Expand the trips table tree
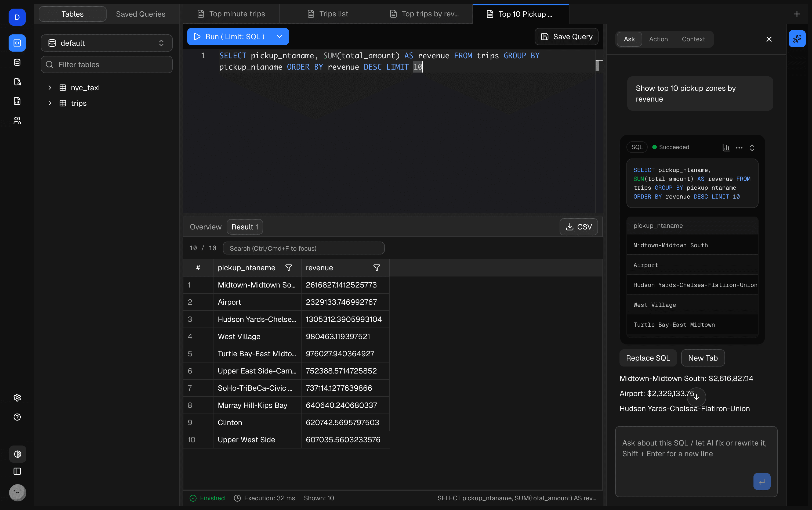This screenshot has width=812, height=510. click(x=50, y=103)
